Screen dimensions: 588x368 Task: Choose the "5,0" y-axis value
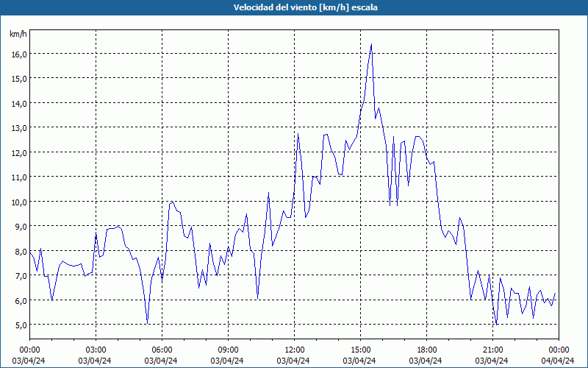pyautogui.click(x=21, y=325)
